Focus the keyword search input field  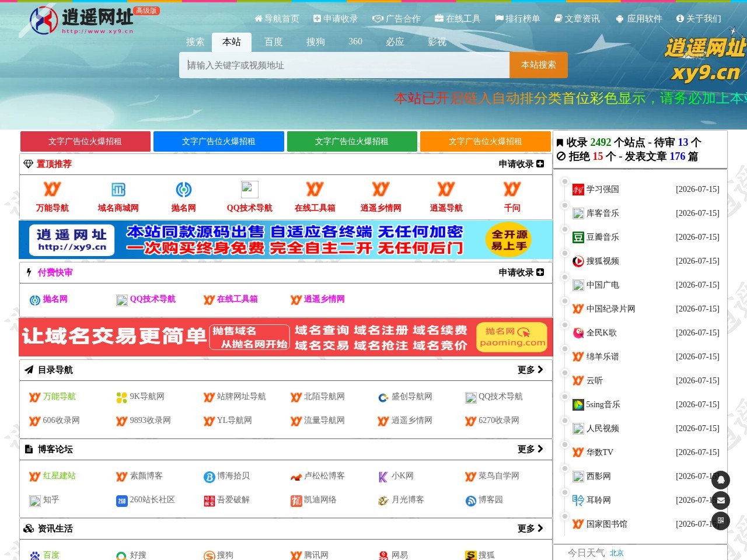(x=344, y=65)
